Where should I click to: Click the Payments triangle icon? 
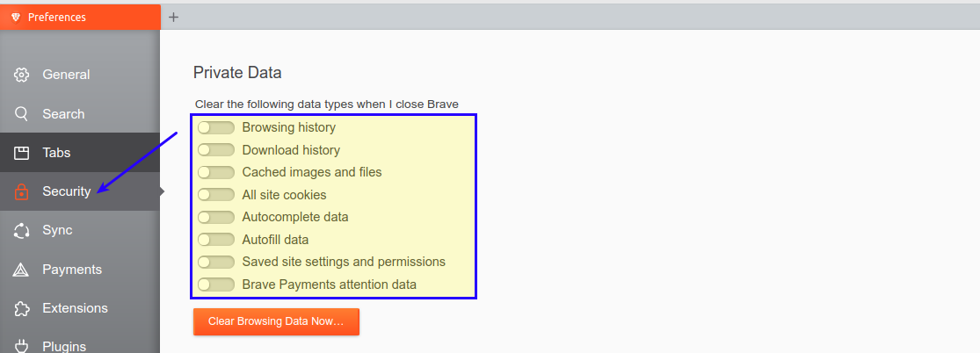tap(21, 270)
